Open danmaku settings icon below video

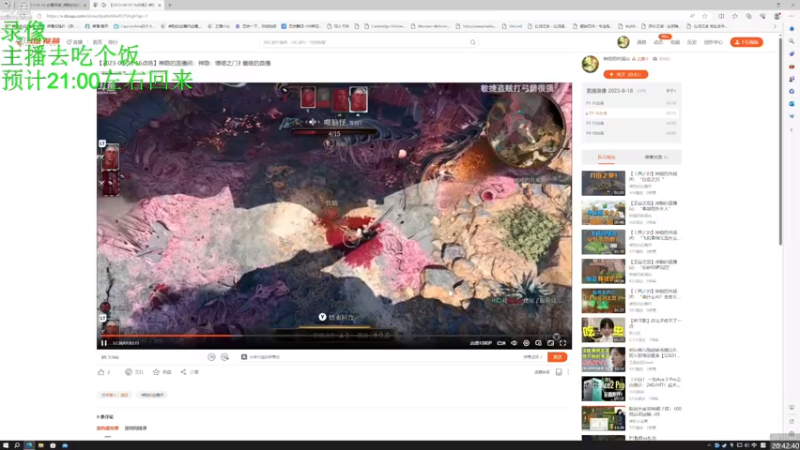click(x=225, y=357)
